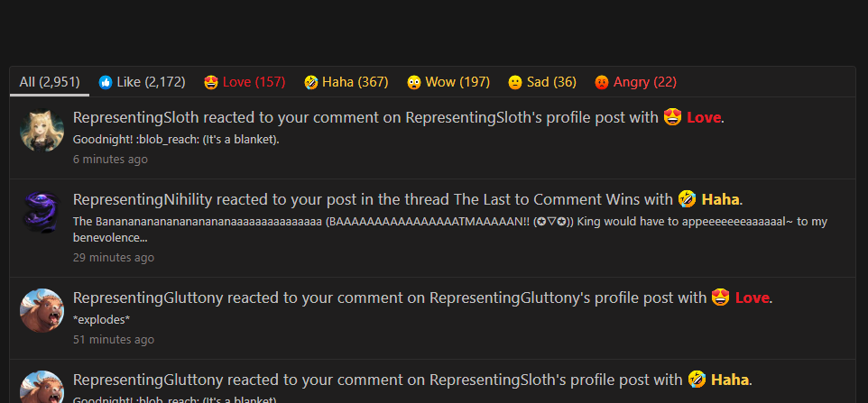
Task: Click the heart-eyes emoji on the *explodes* notification
Action: [x=720, y=298]
